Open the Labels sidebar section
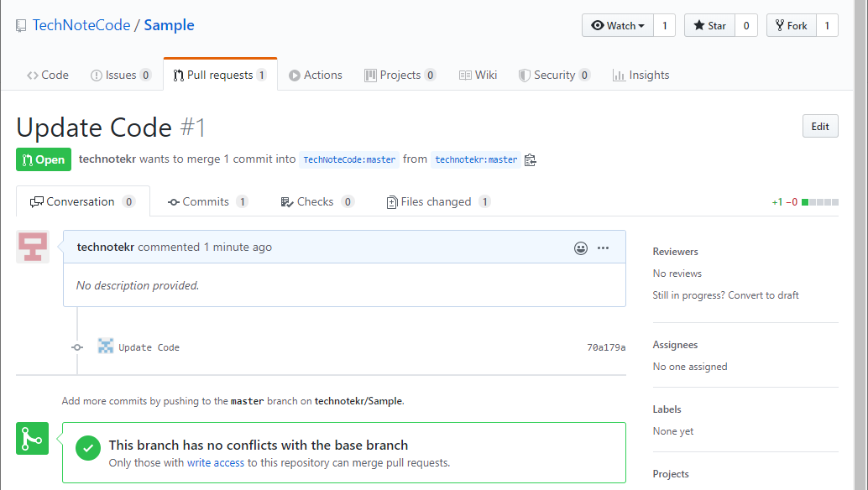Screen dimensions: 868x490 click(667, 409)
